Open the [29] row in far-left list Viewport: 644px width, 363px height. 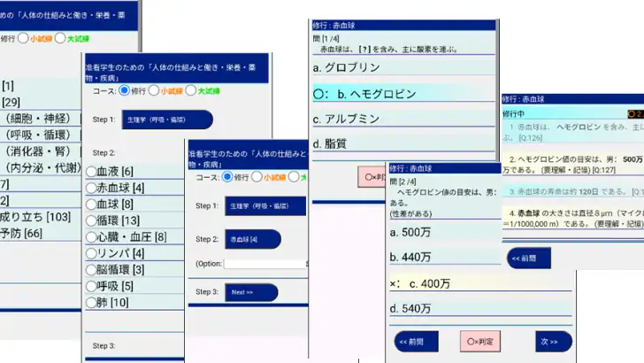(x=41, y=103)
